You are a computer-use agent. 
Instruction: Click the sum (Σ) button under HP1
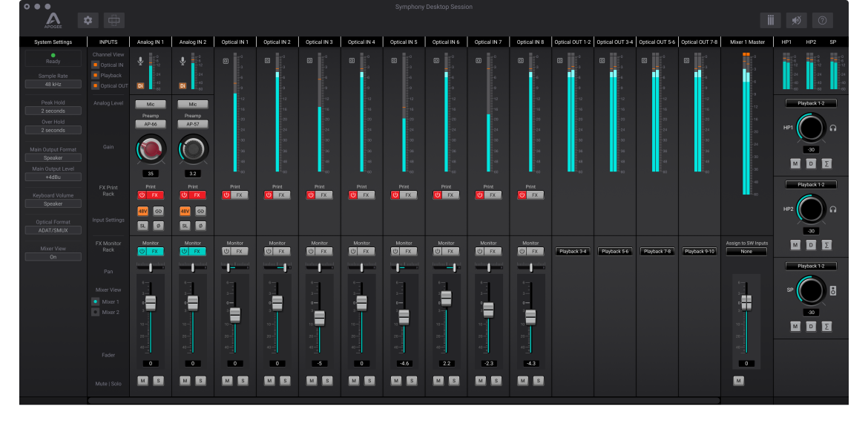pyautogui.click(x=826, y=163)
